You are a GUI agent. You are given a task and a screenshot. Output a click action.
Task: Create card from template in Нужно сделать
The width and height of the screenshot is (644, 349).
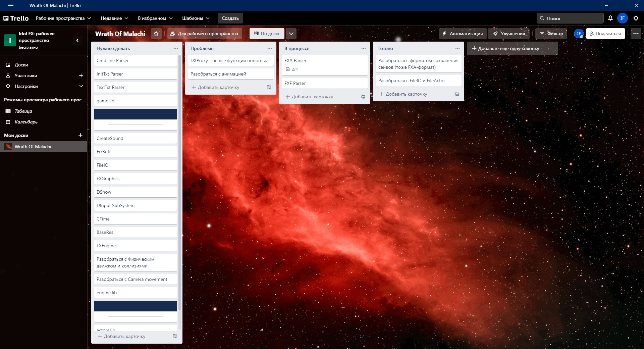175,336
